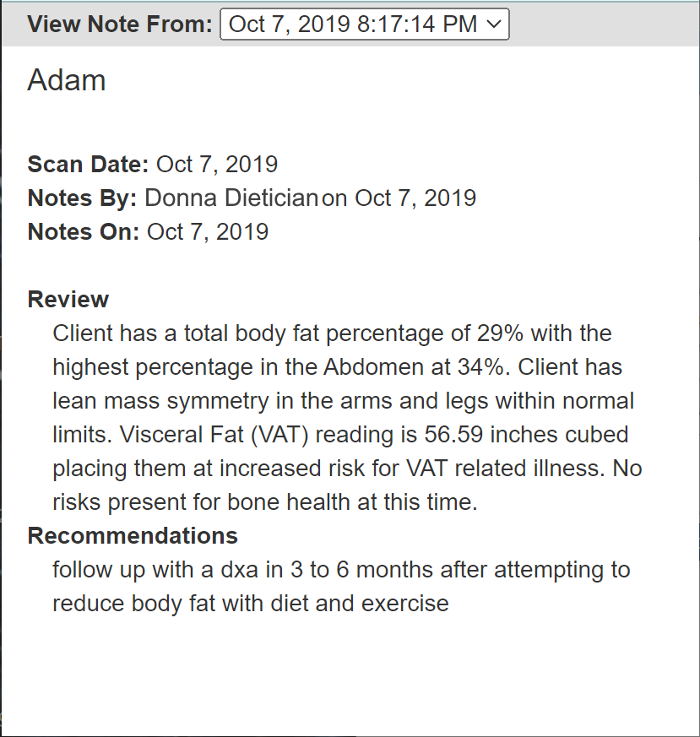Click the Review section heading

68,300
